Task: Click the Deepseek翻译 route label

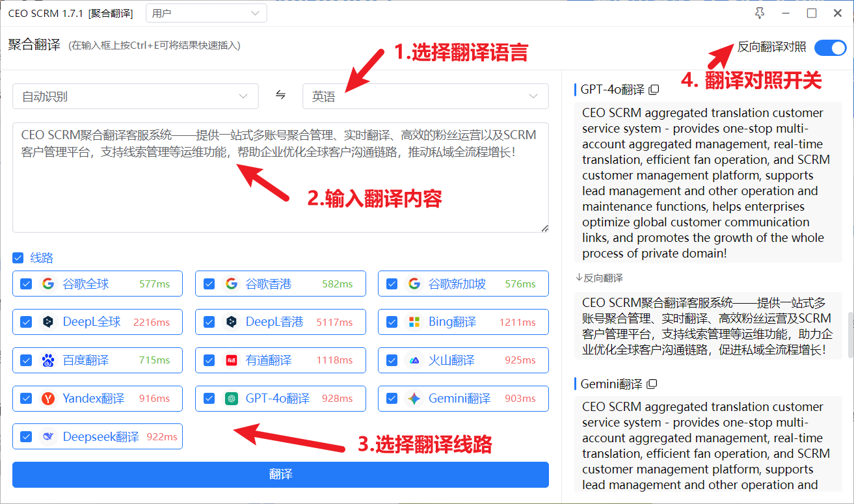Action: tap(101, 437)
